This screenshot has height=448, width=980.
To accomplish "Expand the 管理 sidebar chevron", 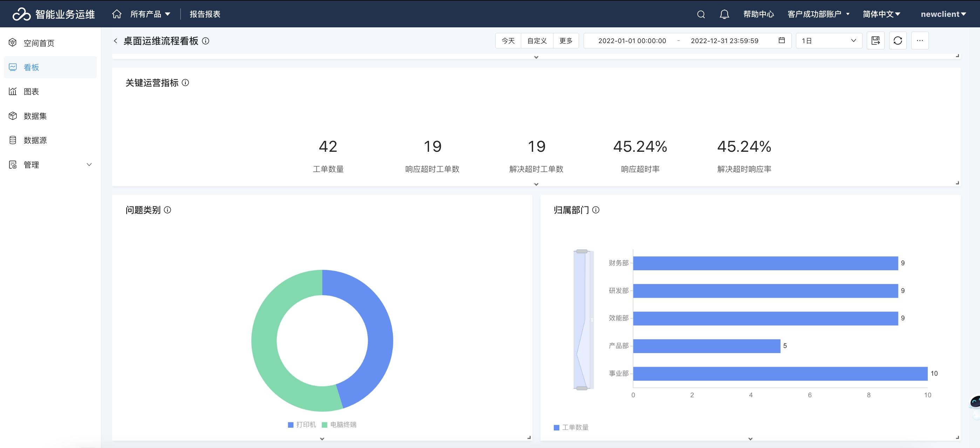I will pyautogui.click(x=89, y=164).
